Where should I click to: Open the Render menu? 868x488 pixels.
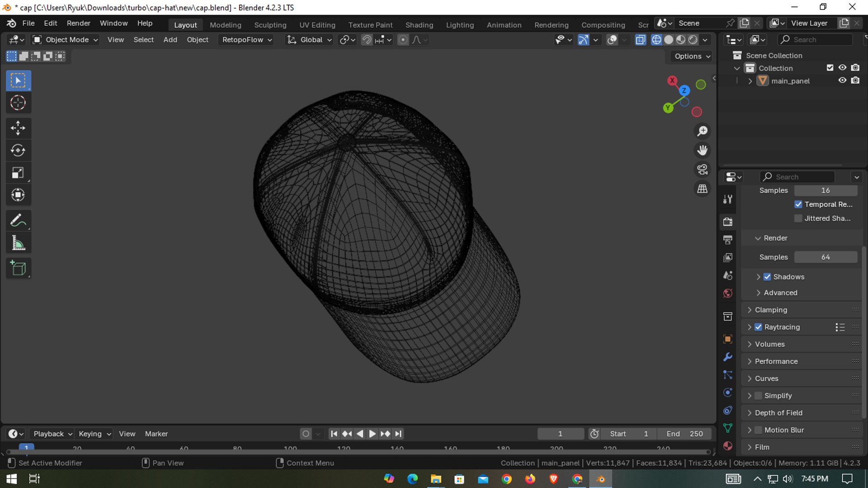(x=78, y=23)
